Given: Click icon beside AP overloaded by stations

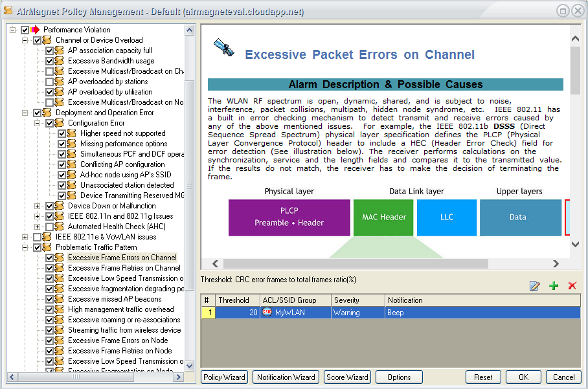Looking at the screenshot, I should coord(59,82).
